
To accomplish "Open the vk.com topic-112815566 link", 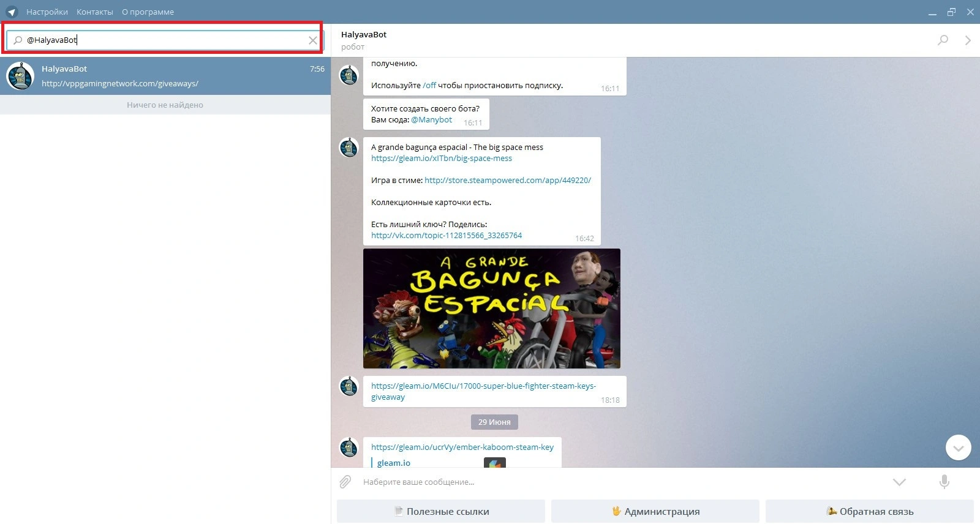I will (447, 235).
